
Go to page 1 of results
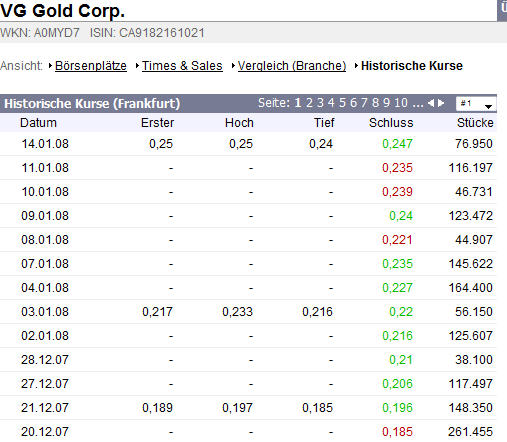[x=298, y=103]
